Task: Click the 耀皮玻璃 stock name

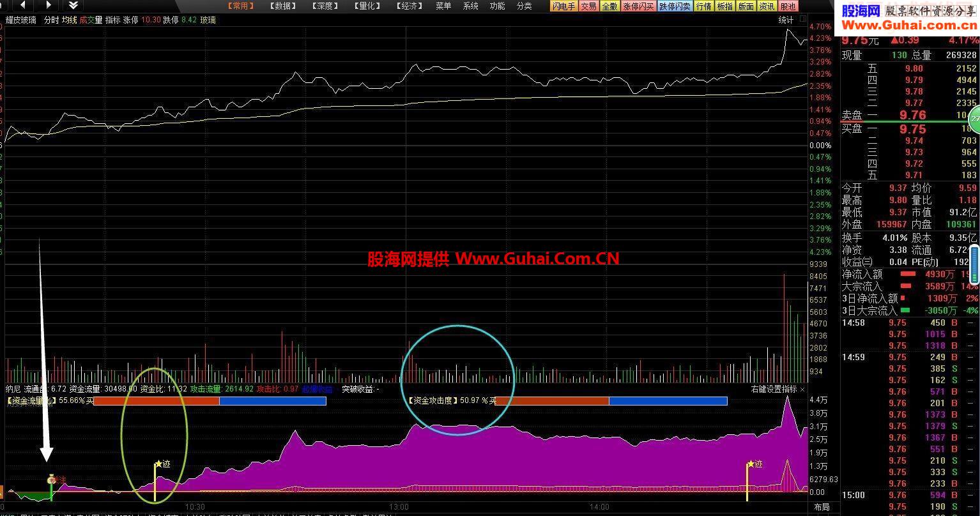Action: 21,20
